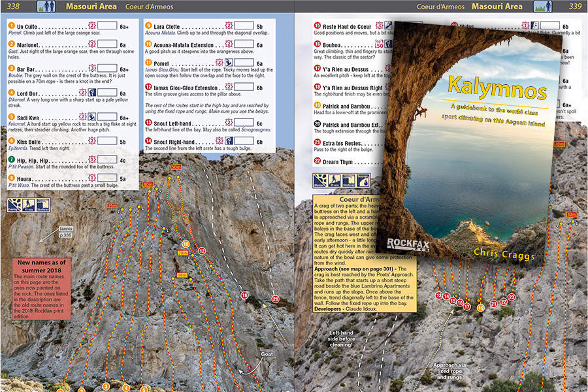
Task: Click 'Masouri Area' heading on page 339
Action: 497,7
